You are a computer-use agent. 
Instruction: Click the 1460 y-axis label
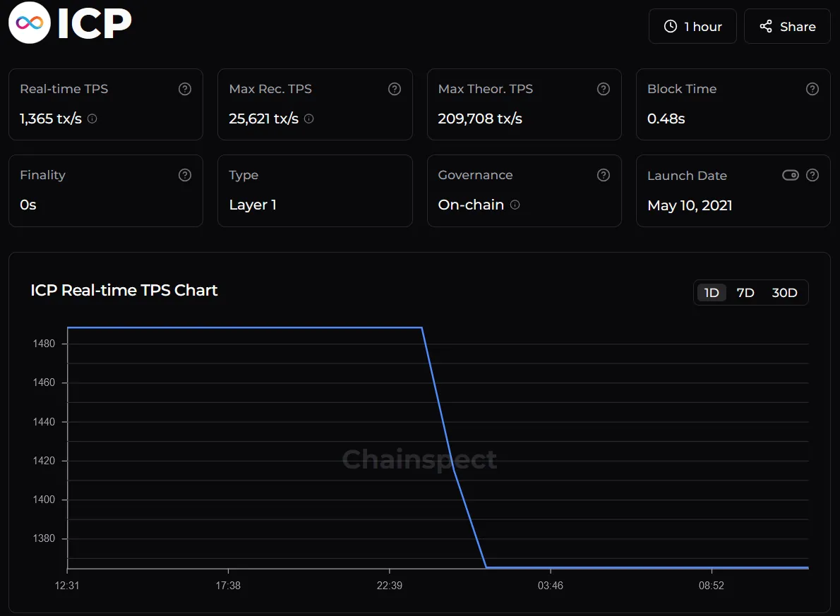[x=44, y=382]
